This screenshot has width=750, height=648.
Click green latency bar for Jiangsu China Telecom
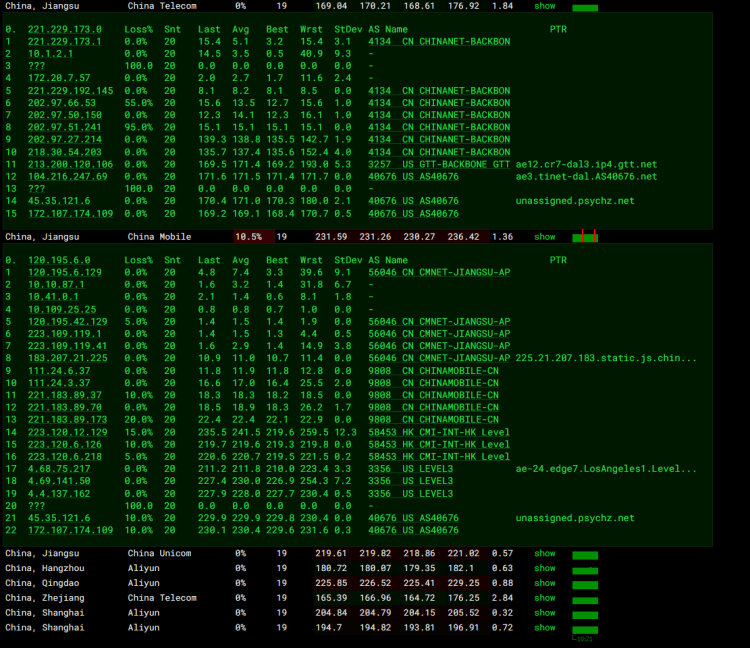click(x=585, y=7)
